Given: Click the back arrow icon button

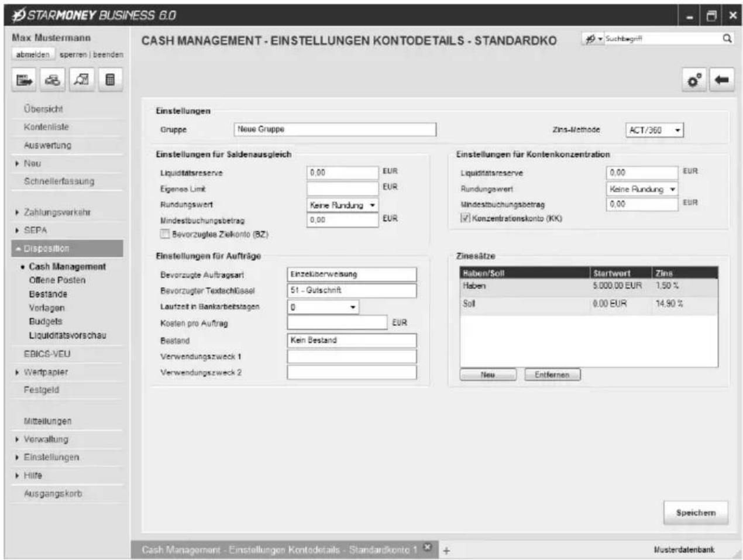Looking at the screenshot, I should click(722, 80).
